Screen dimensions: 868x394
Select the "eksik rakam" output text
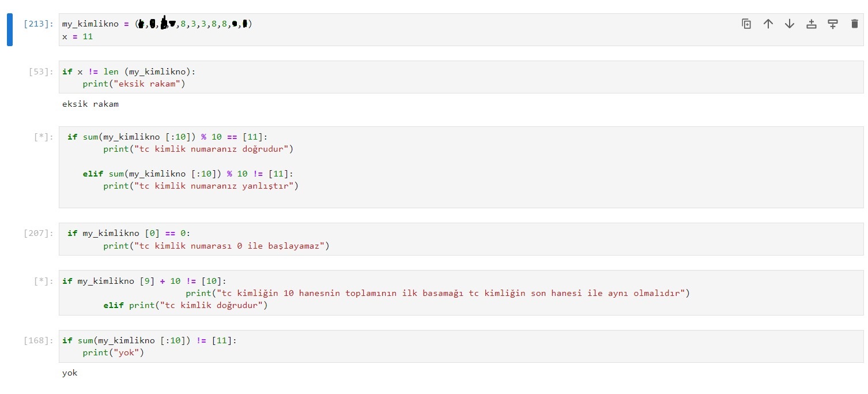pos(90,104)
